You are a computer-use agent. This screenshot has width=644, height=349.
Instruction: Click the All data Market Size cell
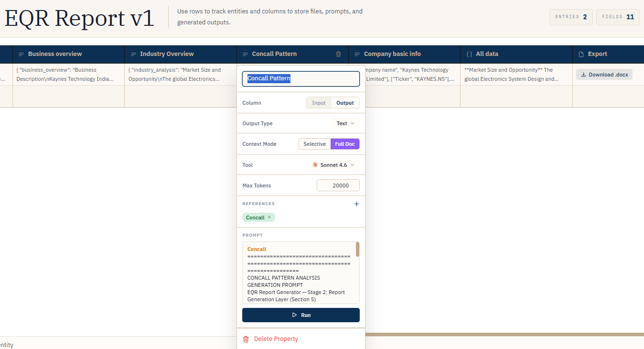tap(516, 75)
